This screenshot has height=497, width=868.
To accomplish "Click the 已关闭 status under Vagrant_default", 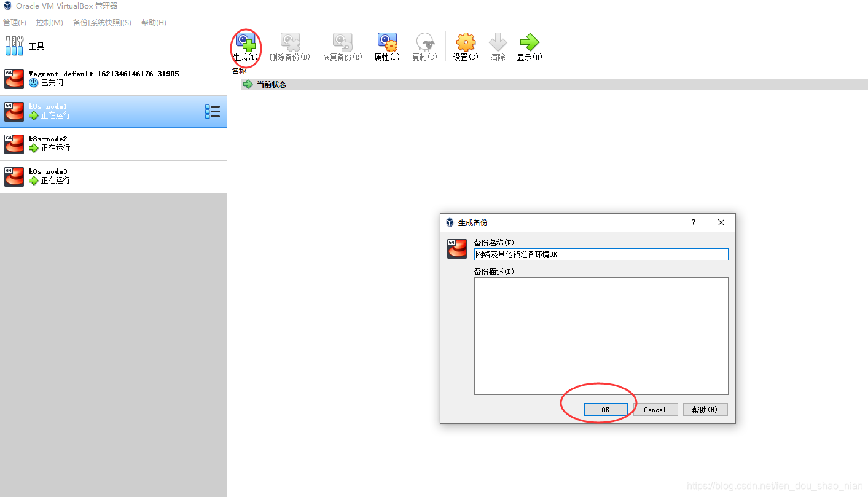I will point(52,83).
